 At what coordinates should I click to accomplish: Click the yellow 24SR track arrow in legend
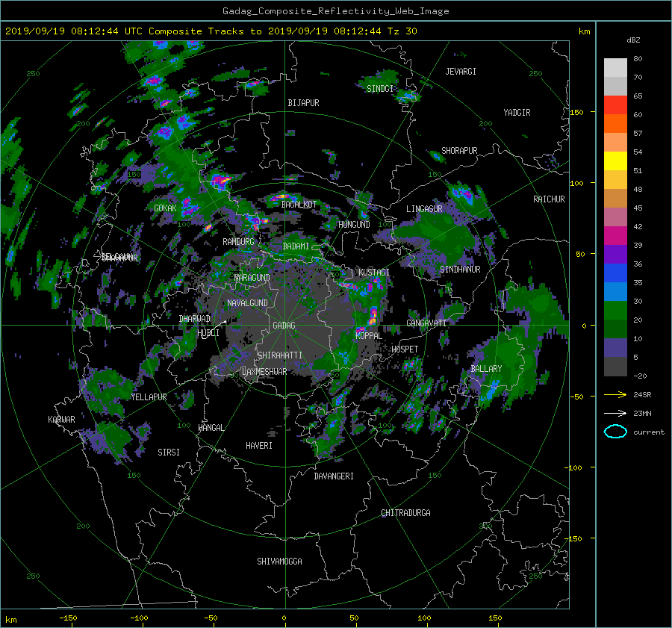point(615,394)
